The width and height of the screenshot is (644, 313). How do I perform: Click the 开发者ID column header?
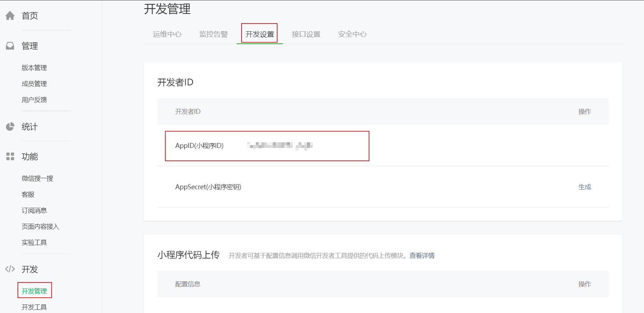(x=188, y=111)
